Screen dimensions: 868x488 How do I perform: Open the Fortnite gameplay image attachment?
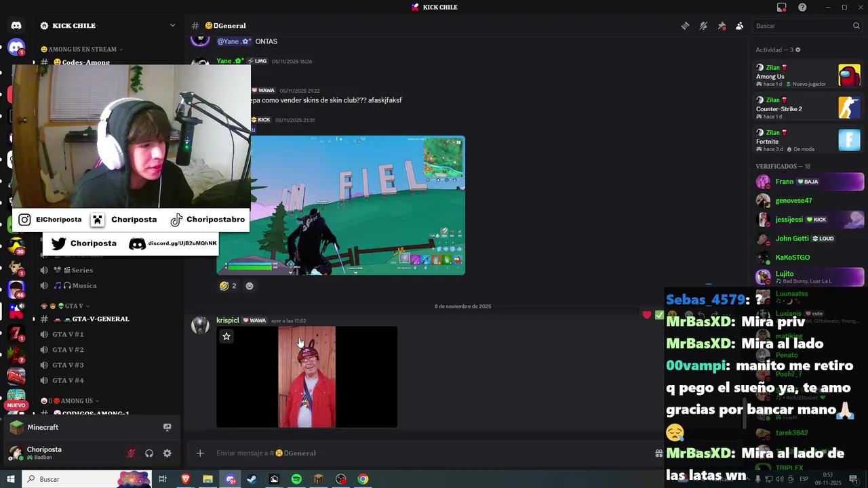pos(340,205)
